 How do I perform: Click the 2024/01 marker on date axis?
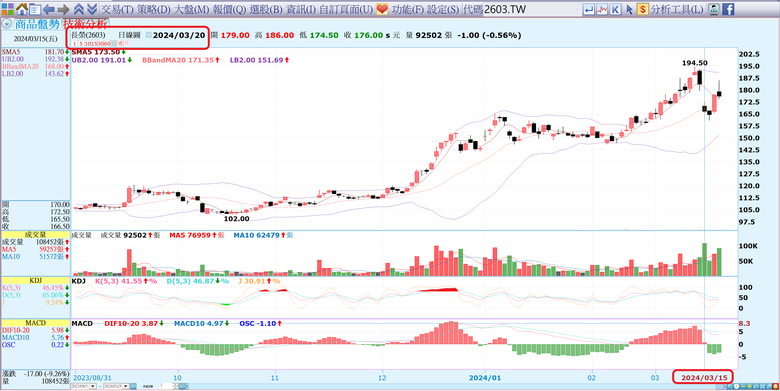point(486,378)
